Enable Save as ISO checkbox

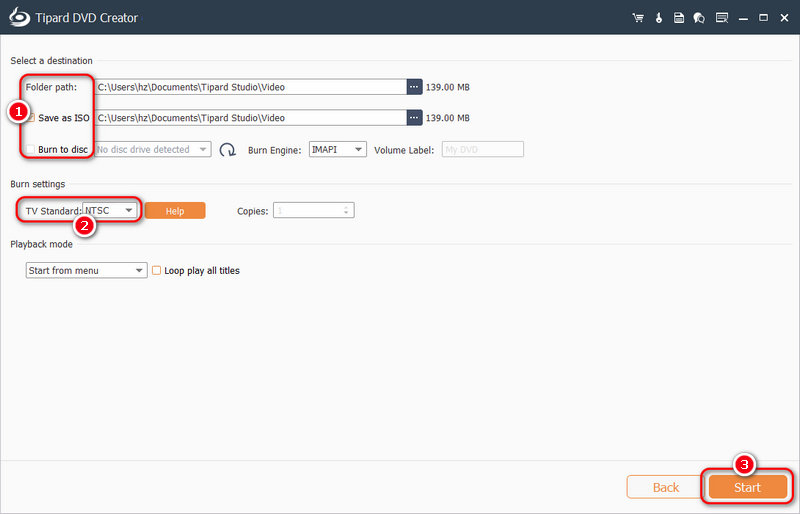click(31, 118)
